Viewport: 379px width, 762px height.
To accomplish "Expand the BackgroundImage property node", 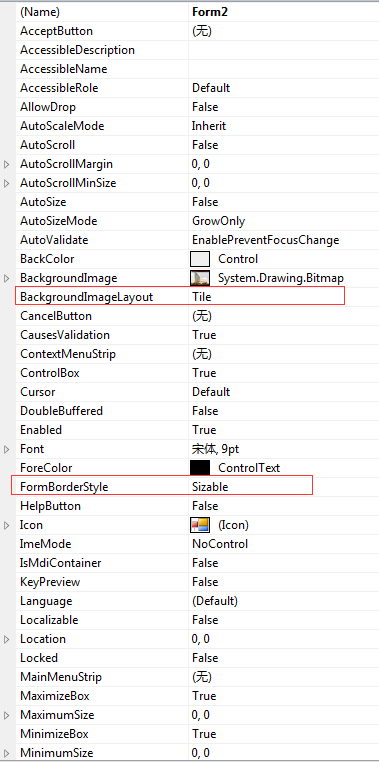I will 7,278.
